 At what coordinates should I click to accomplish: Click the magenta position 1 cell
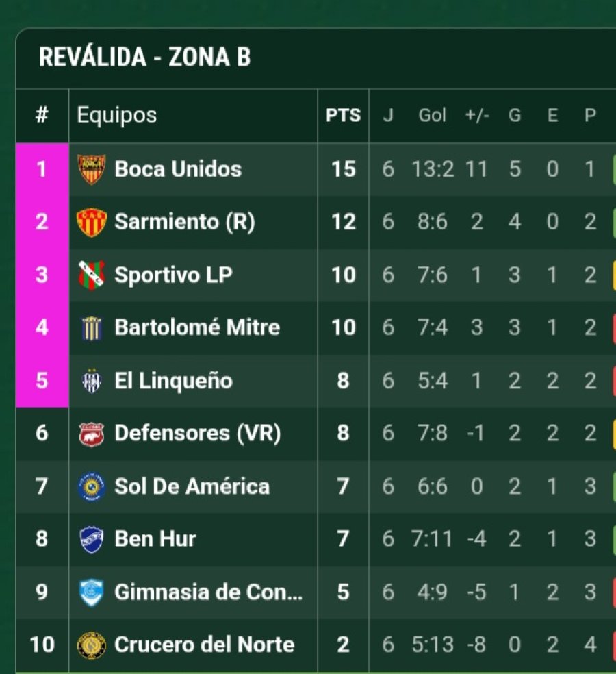click(x=42, y=169)
